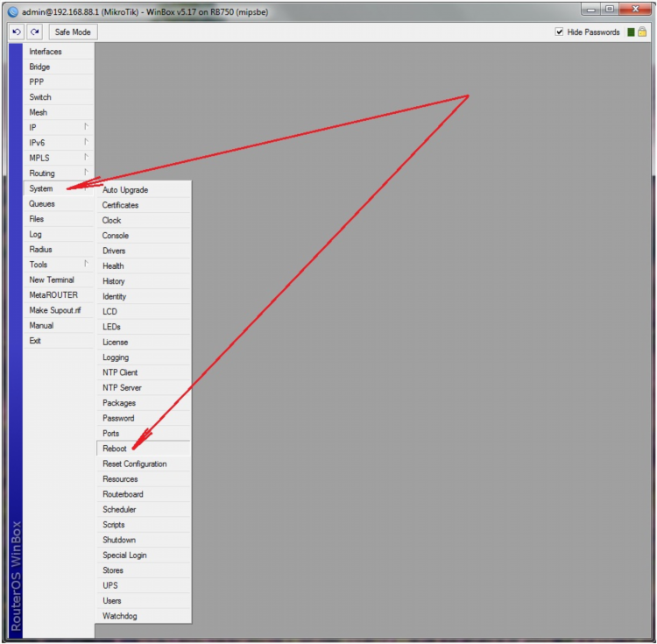The width and height of the screenshot is (657, 644).
Task: Open License in System submenu
Action: pyautogui.click(x=144, y=342)
